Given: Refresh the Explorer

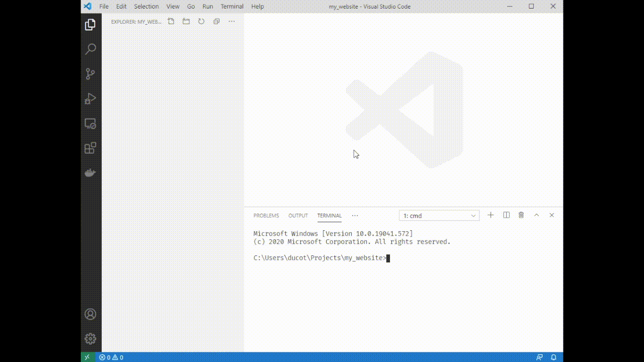Looking at the screenshot, I should [201, 21].
